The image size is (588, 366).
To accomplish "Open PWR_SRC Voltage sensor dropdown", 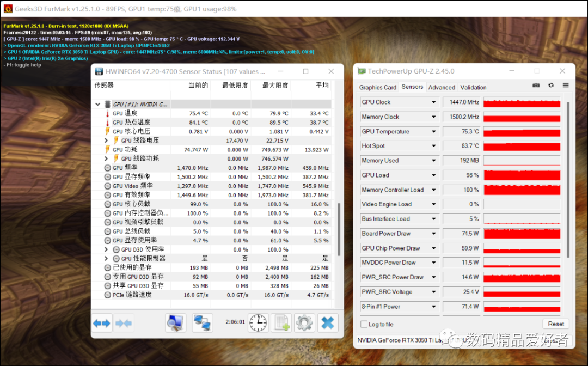I will click(x=434, y=292).
